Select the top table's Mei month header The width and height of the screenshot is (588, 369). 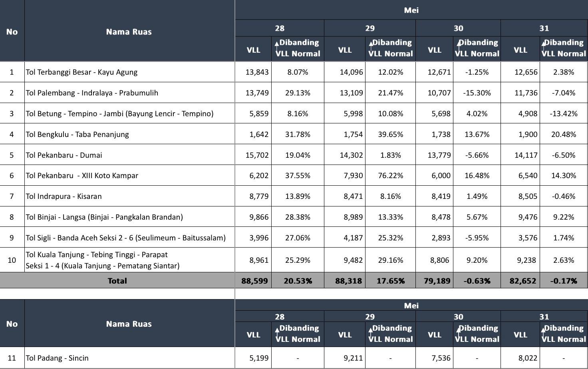(411, 10)
